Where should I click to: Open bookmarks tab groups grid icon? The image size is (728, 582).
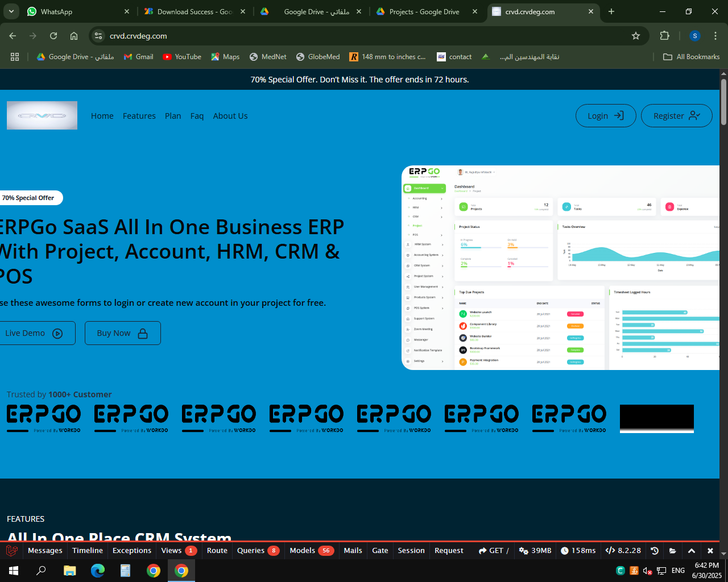pyautogui.click(x=15, y=57)
